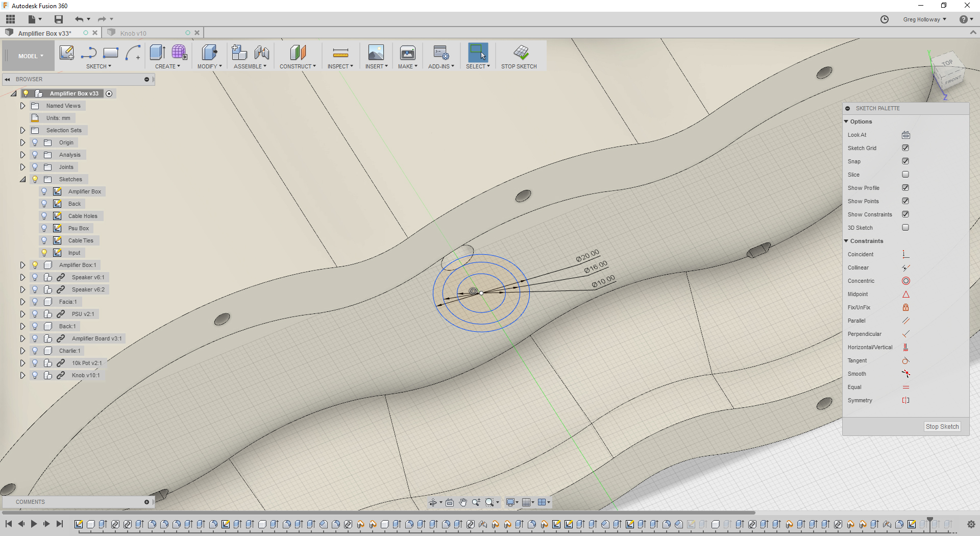
Task: Expand the Speaker v6:1 component
Action: point(22,277)
